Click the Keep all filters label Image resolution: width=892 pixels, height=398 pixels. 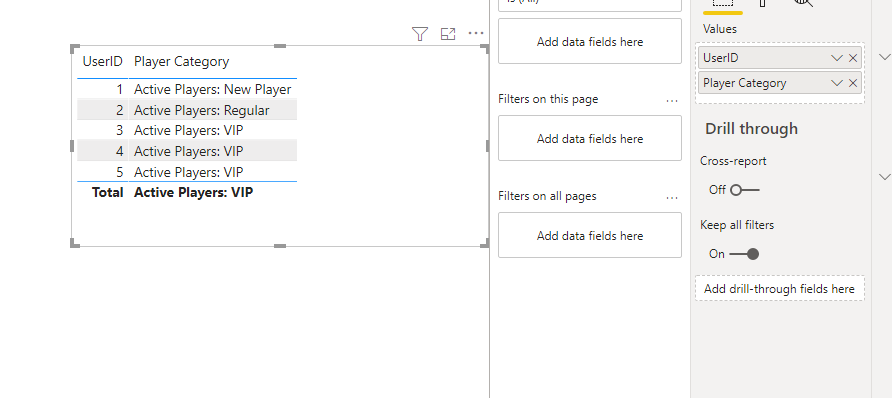tap(737, 225)
